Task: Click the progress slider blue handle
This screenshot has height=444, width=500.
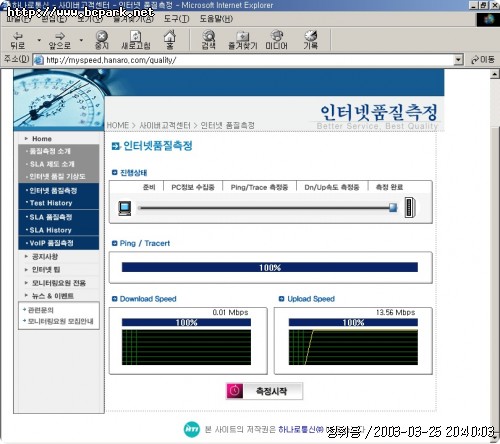Action: click(x=393, y=208)
